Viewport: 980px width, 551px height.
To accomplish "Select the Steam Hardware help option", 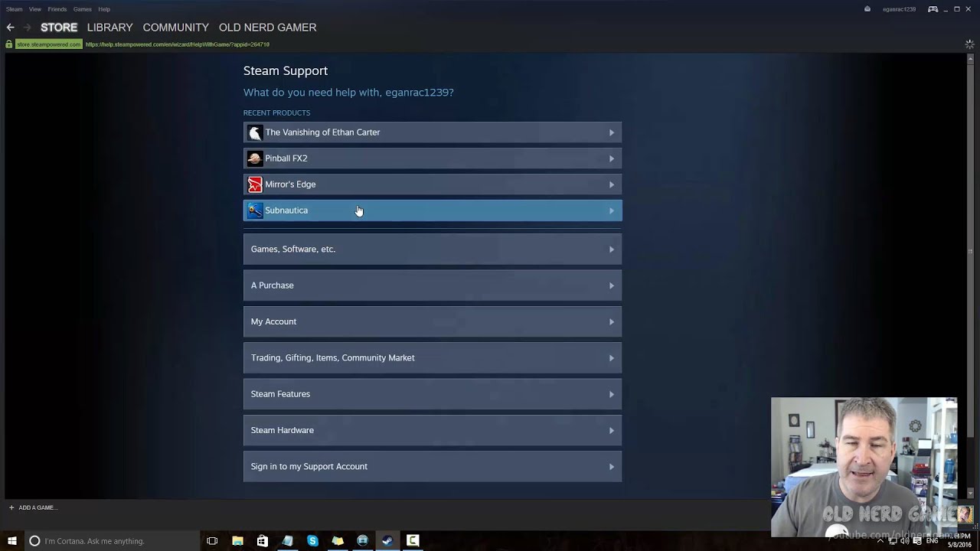I will tap(433, 430).
